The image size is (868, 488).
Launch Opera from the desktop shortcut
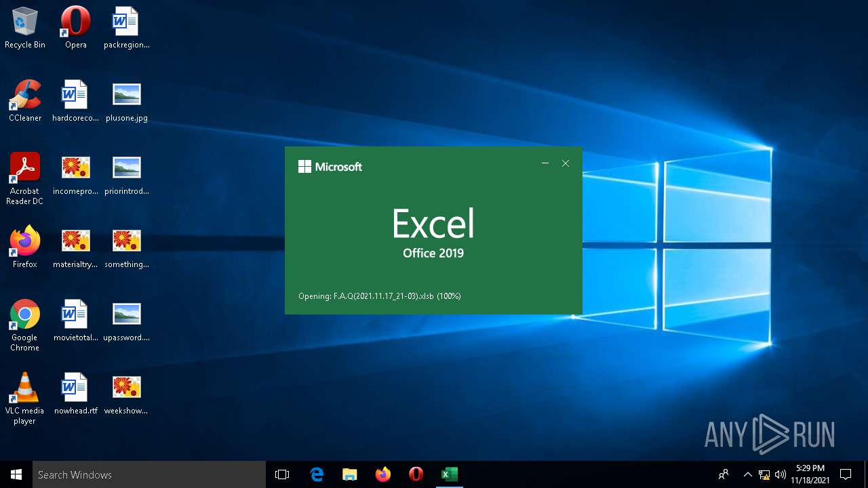tap(75, 27)
